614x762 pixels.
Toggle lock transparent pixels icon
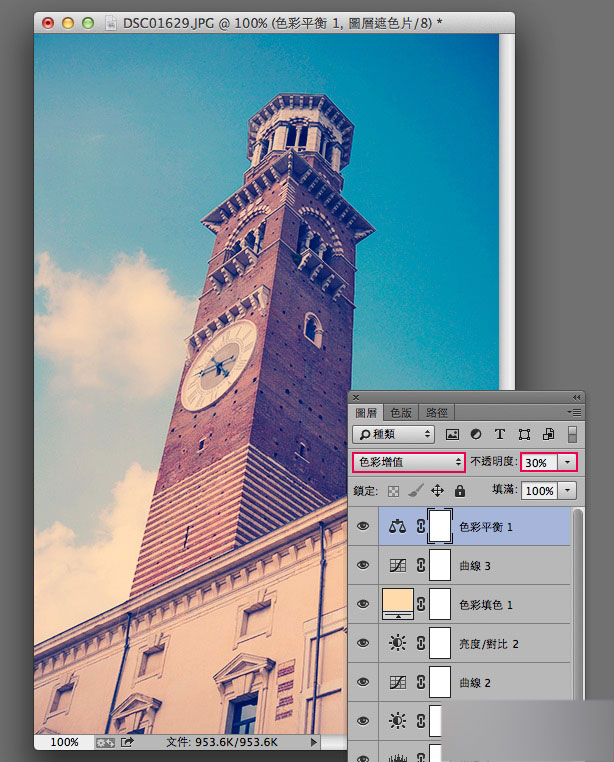coord(393,491)
